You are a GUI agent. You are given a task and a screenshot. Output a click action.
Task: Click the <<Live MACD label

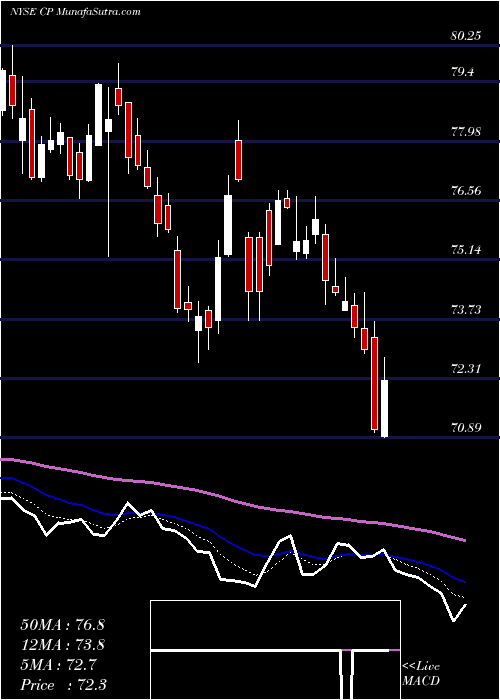421,674
